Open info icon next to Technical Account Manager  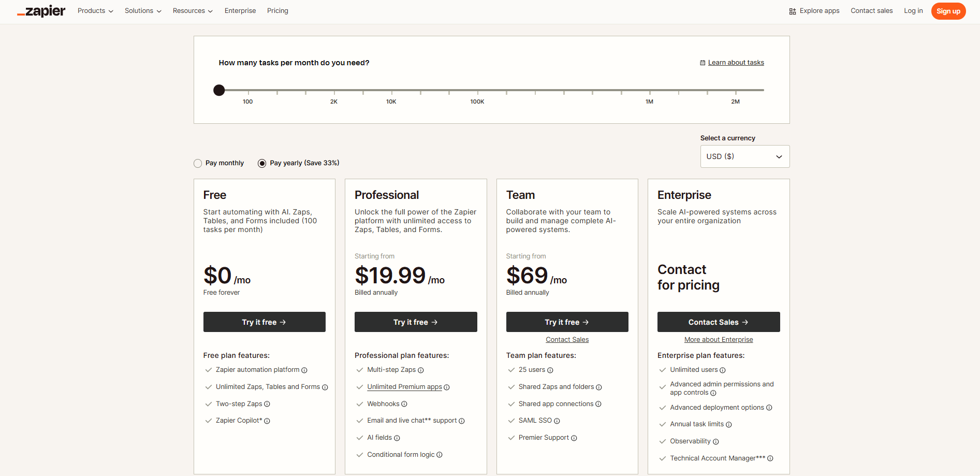(770, 458)
